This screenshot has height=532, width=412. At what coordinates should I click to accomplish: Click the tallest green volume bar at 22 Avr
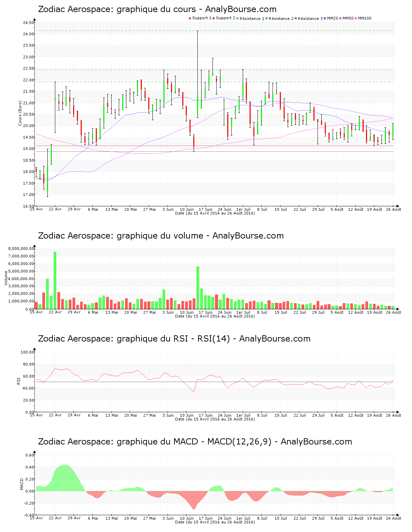click(55, 280)
